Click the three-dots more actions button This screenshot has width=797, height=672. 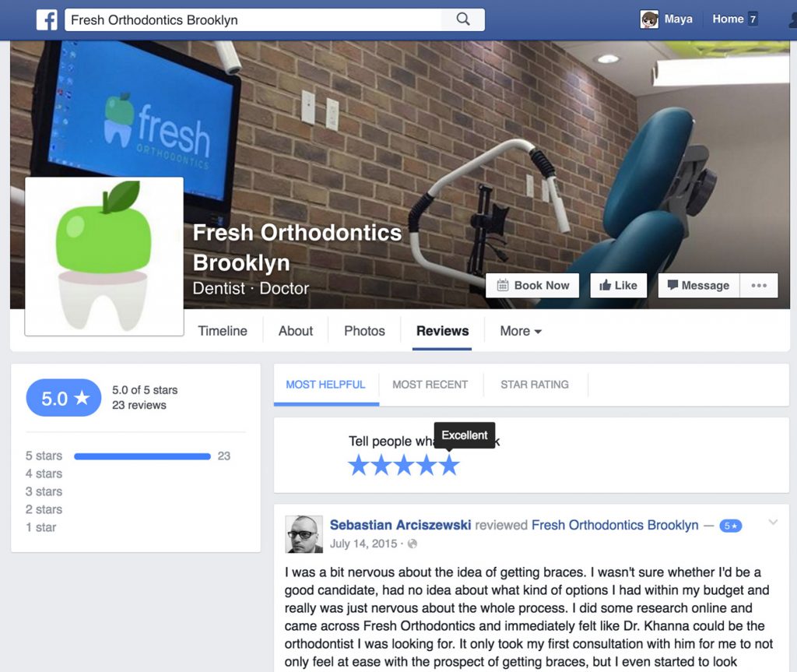tap(759, 285)
